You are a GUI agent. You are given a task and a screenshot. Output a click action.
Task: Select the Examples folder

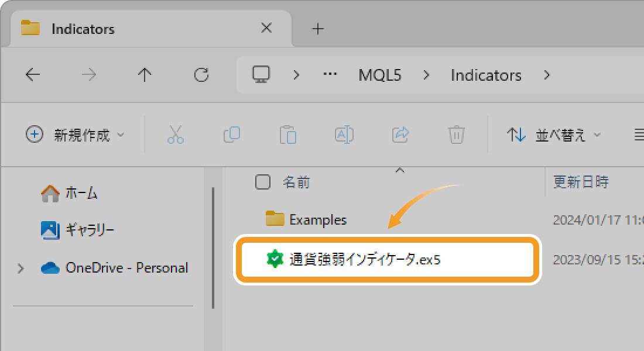click(318, 220)
